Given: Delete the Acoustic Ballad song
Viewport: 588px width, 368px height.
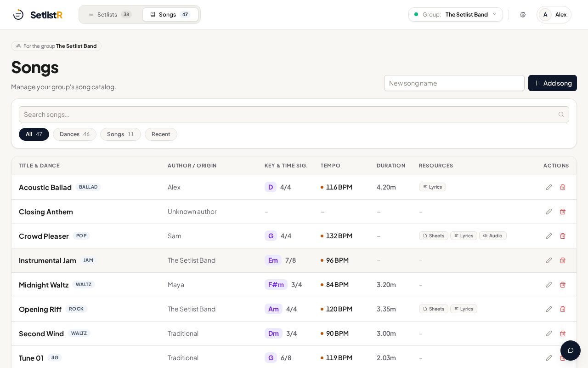Looking at the screenshot, I should click(563, 187).
